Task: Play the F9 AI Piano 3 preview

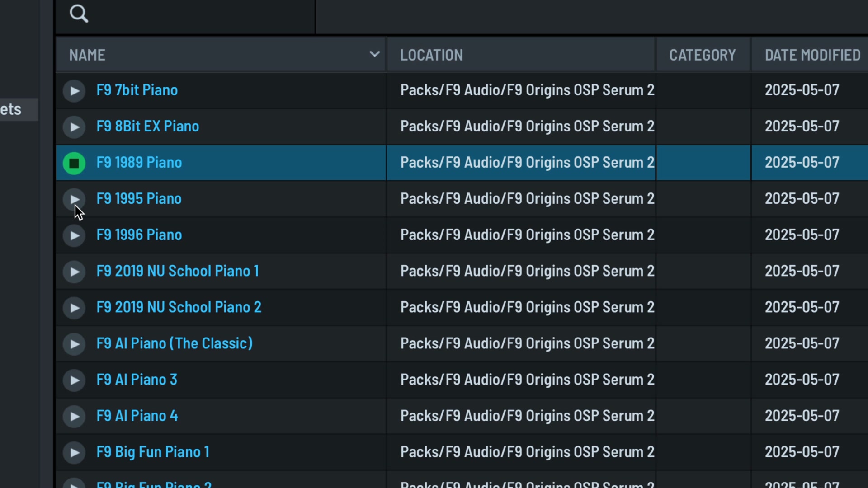Action: [74, 380]
